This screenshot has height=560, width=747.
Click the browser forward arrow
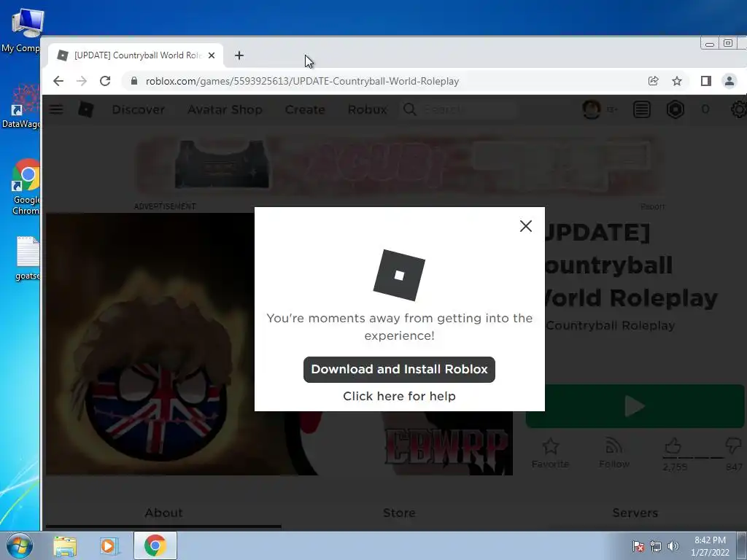[x=82, y=81]
